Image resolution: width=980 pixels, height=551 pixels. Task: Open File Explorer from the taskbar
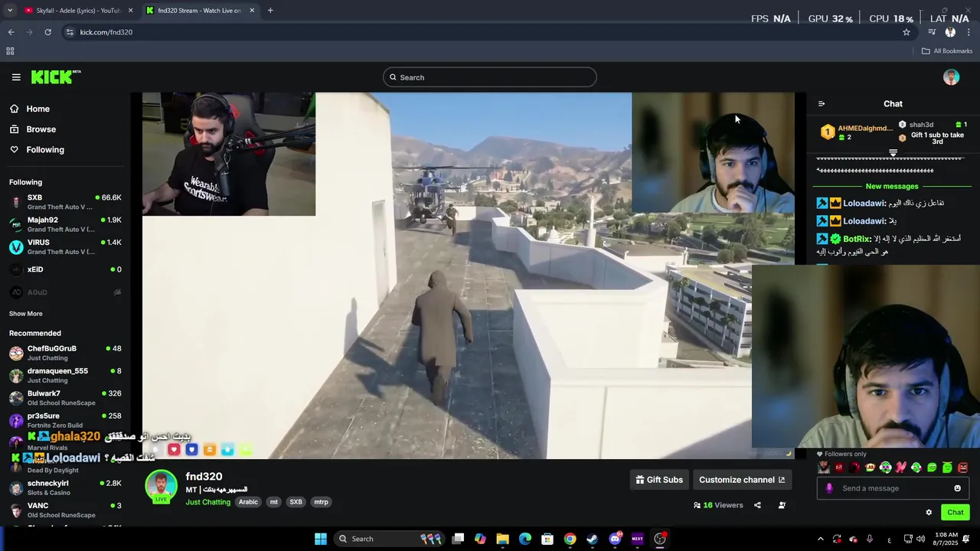pos(502,539)
